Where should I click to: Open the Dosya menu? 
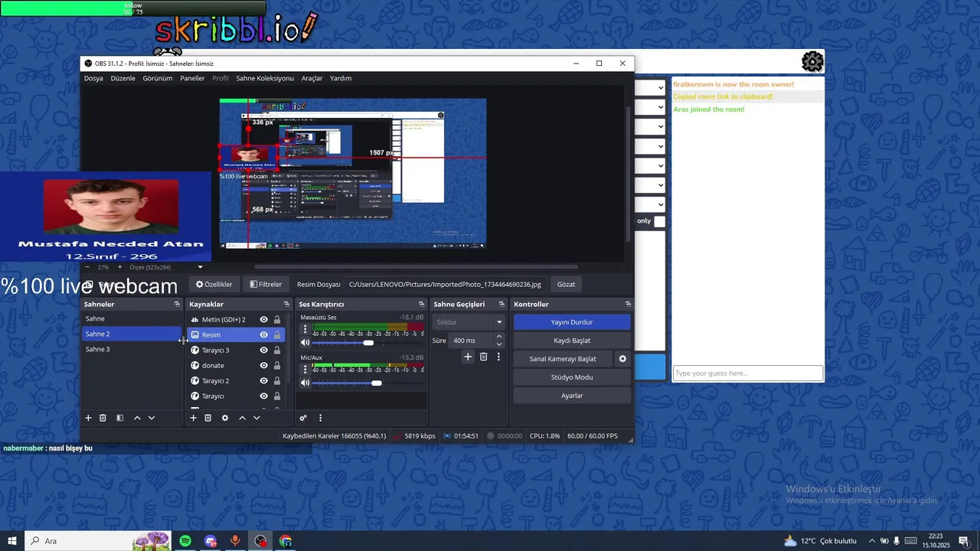pos(93,78)
